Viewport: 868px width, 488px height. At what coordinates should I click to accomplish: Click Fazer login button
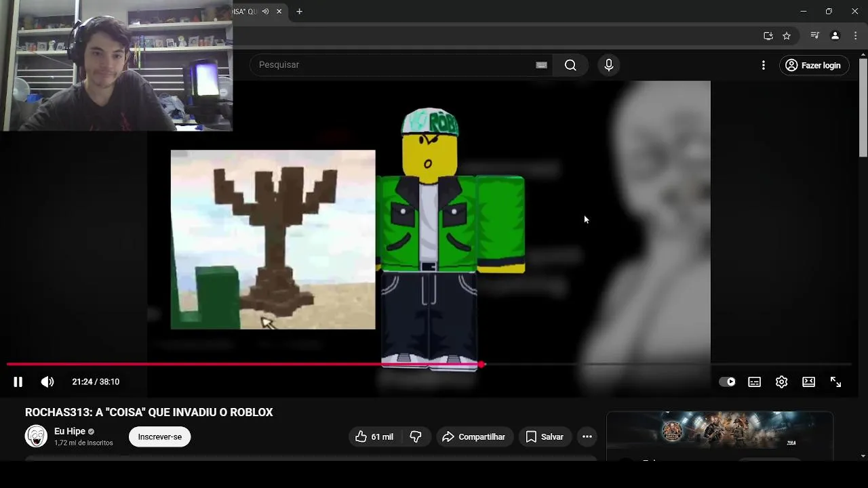click(x=814, y=65)
